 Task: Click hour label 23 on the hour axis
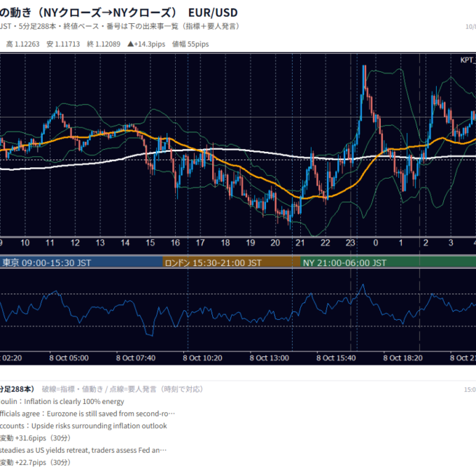350,243
